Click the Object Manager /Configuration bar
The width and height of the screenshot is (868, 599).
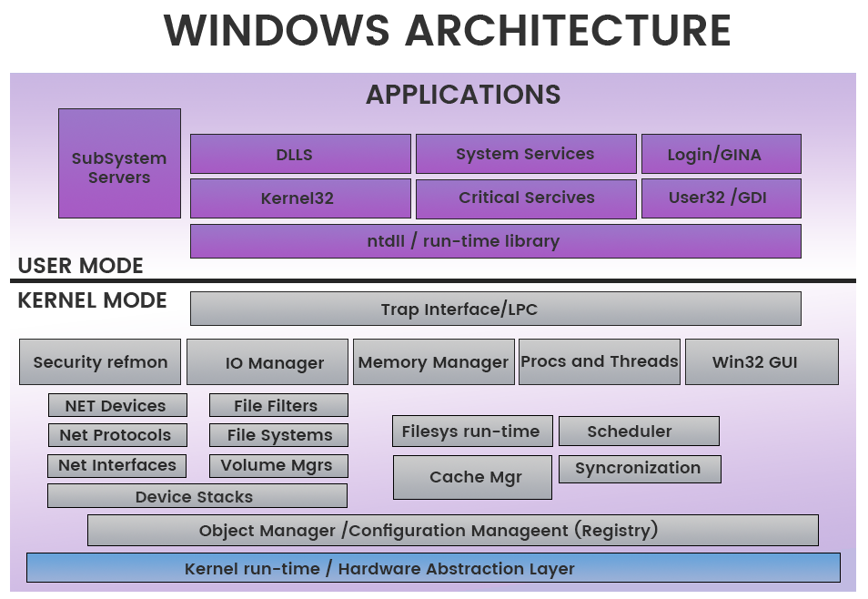(x=452, y=530)
